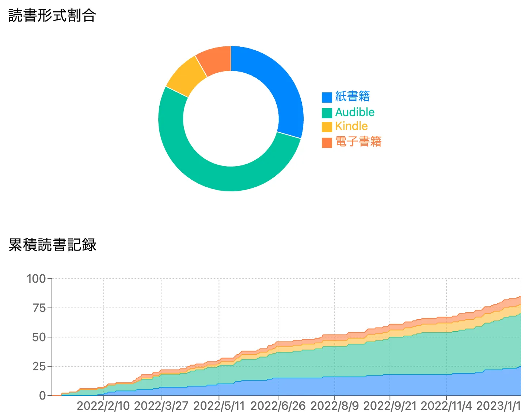Toggle the 紙書籍 legend text label
532x420 pixels.
pyautogui.click(x=352, y=96)
